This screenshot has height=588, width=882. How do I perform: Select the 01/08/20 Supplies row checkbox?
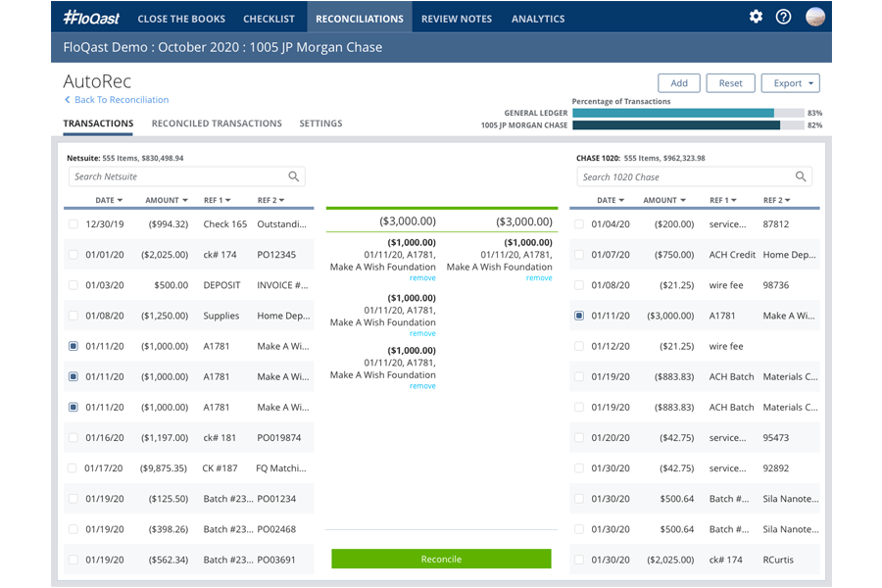click(x=73, y=316)
